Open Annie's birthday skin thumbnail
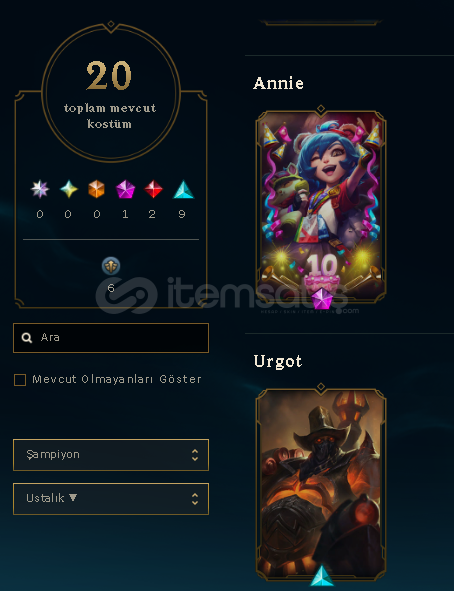This screenshot has height=591, width=454. coord(321,206)
